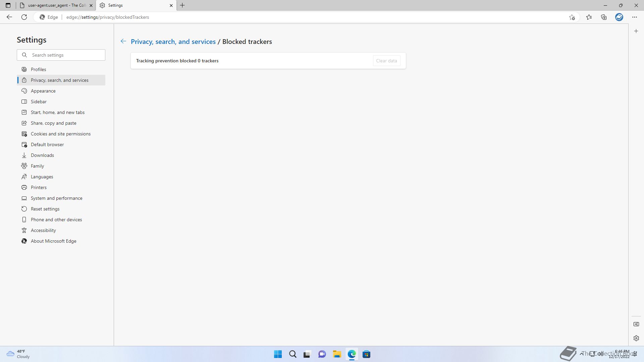Open the Settings and more ellipsis menu
644x362 pixels.
[635, 17]
